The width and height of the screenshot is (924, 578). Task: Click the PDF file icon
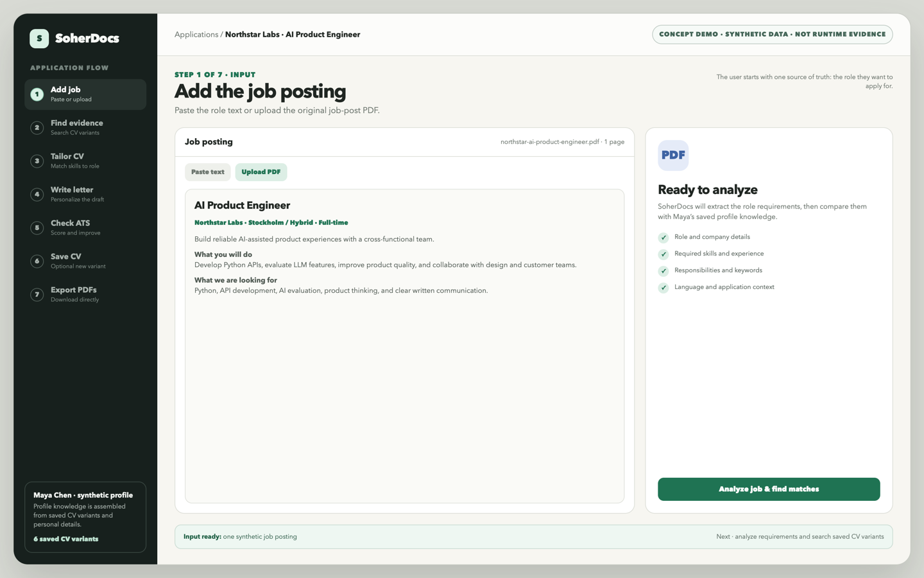(673, 155)
